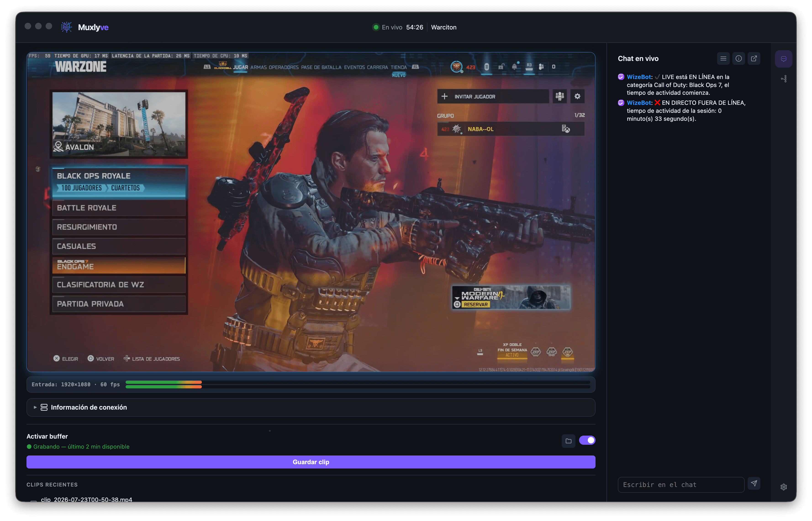Image resolution: width=812 pixels, height=521 pixels.
Task: Click the Muxlyve logo icon
Action: (x=66, y=27)
